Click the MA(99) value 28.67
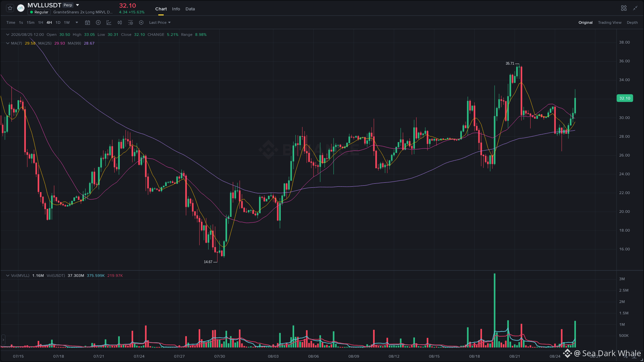Image resolution: width=644 pixels, height=362 pixels. (x=89, y=43)
